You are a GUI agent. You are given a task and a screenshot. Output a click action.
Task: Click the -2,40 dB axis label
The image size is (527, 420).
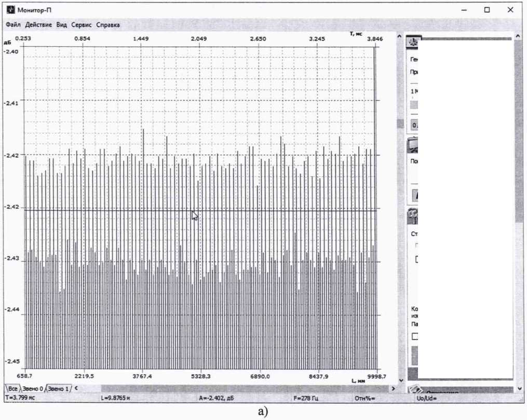pos(11,51)
